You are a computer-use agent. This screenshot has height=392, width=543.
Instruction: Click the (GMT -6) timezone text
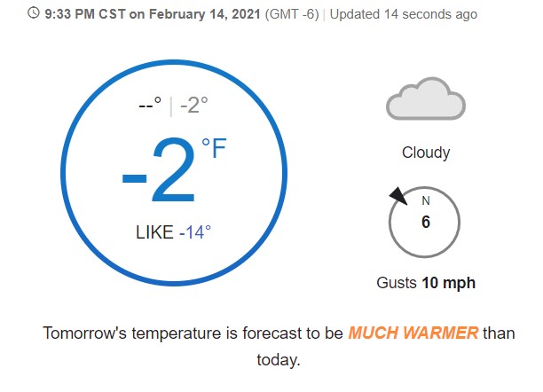(292, 14)
